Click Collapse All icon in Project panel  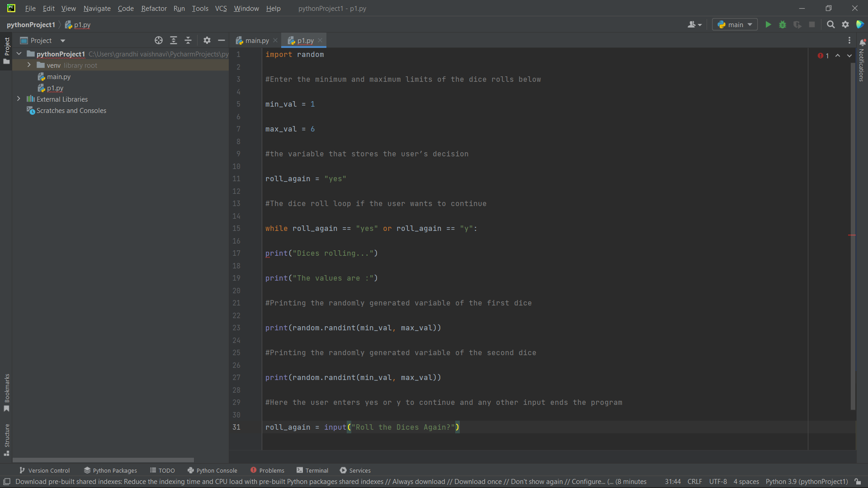click(x=188, y=41)
